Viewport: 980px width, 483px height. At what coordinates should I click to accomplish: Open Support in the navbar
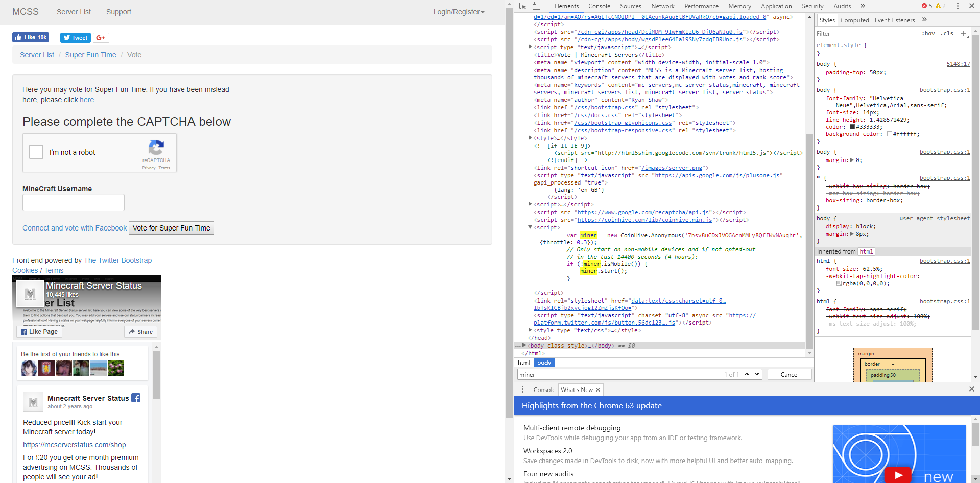118,12
